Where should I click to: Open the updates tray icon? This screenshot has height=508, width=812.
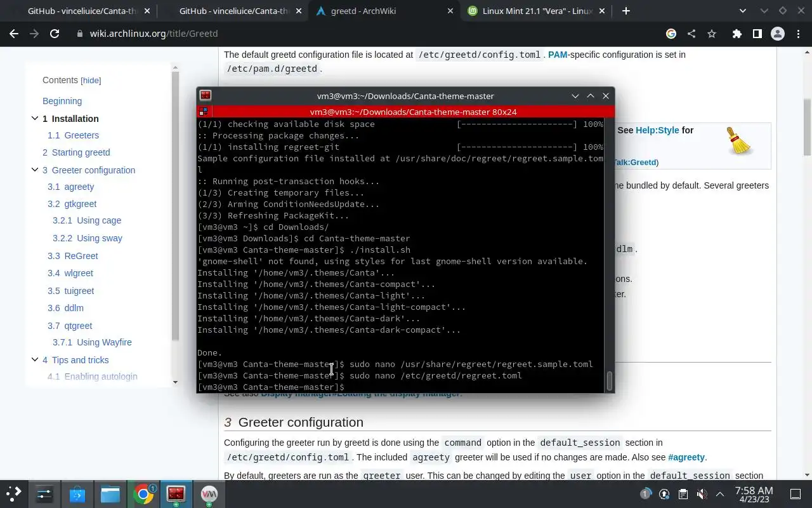[664, 493]
